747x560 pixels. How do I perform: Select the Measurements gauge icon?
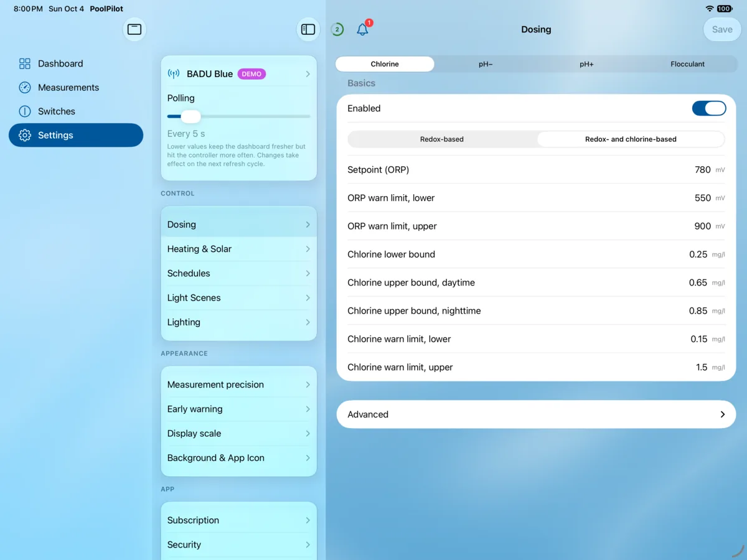pyautogui.click(x=25, y=87)
